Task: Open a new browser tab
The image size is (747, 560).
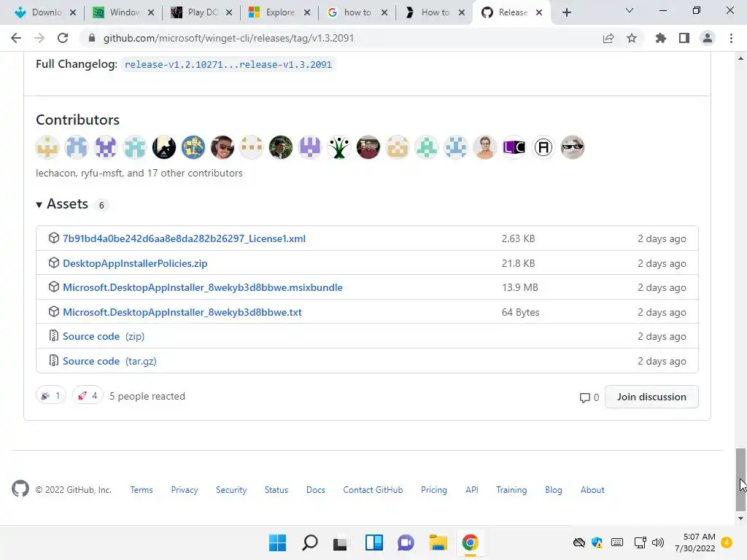Action: [x=566, y=12]
